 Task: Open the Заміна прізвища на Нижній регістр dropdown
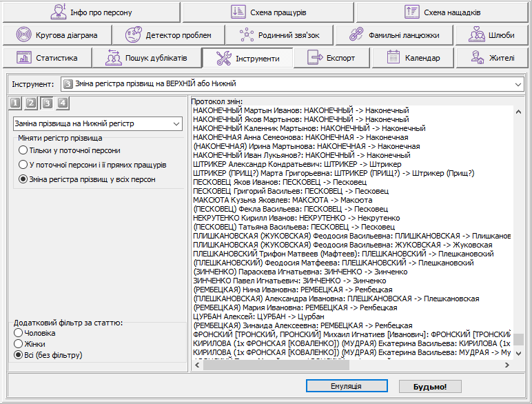pyautogui.click(x=97, y=123)
